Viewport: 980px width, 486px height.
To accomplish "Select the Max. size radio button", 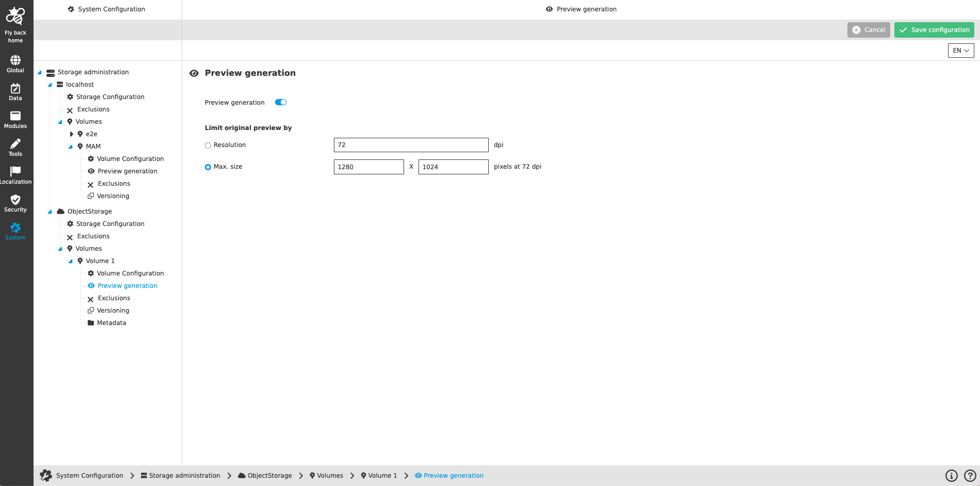I will 208,167.
